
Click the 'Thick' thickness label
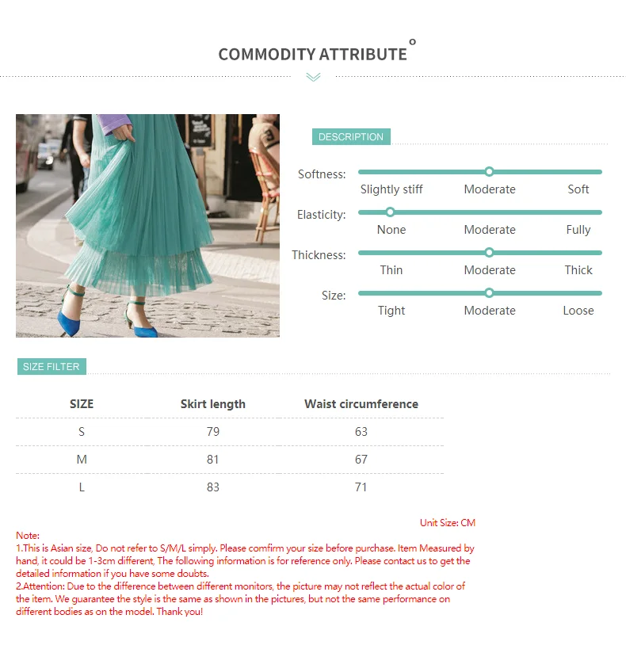tap(578, 270)
